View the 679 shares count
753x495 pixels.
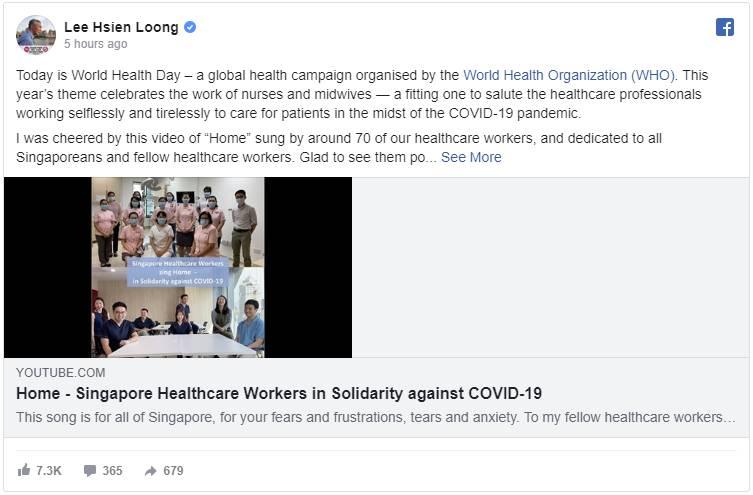(173, 471)
